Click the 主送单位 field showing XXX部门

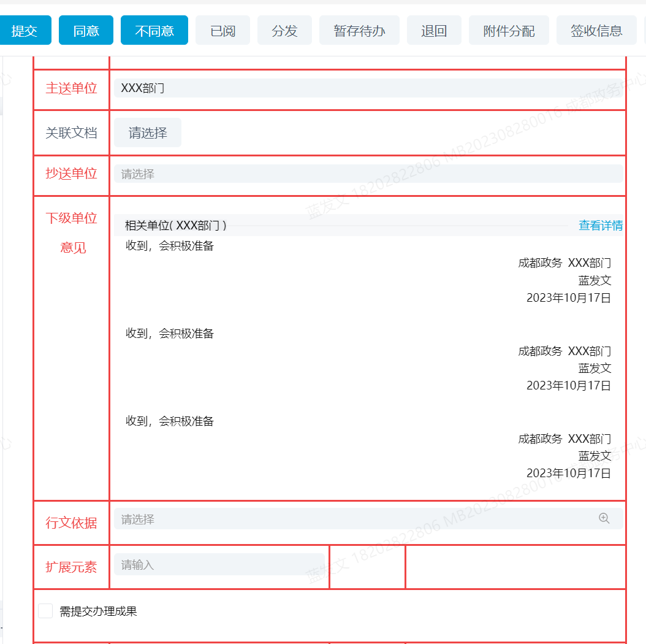click(x=368, y=88)
